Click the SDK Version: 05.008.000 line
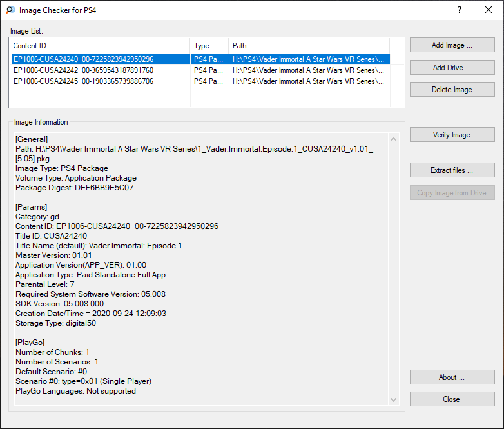 click(59, 303)
